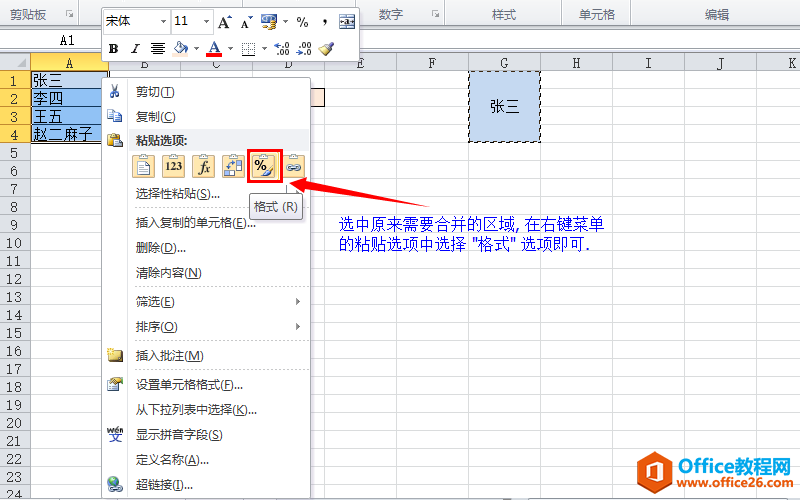Open fill color dropdown arrow
This screenshot has width=800, height=500.
(x=196, y=48)
